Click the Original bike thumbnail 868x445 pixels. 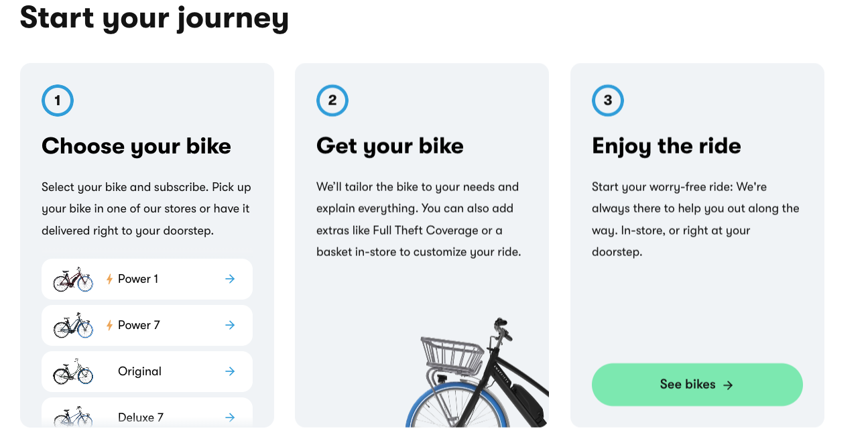click(x=73, y=371)
